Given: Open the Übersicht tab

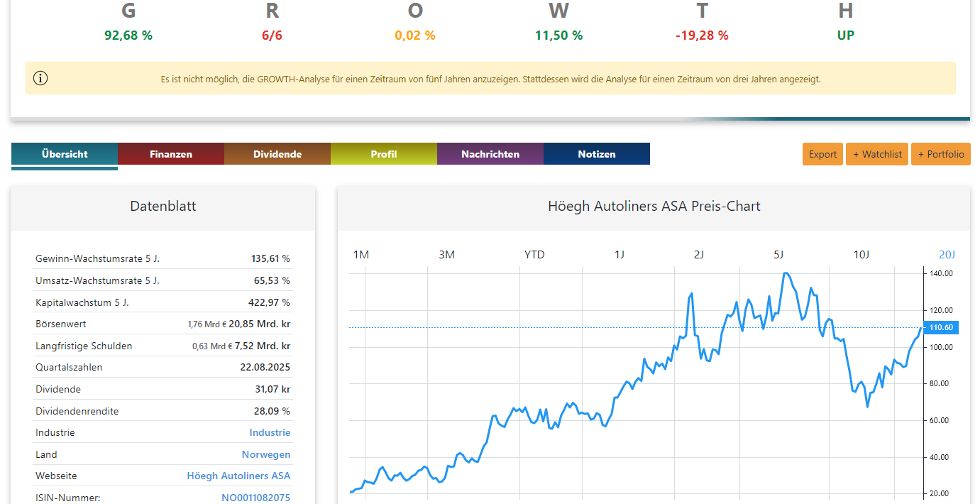Looking at the screenshot, I should (x=65, y=154).
